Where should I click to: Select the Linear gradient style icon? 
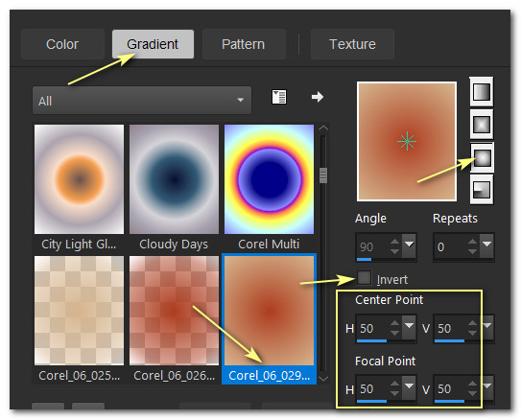click(481, 92)
